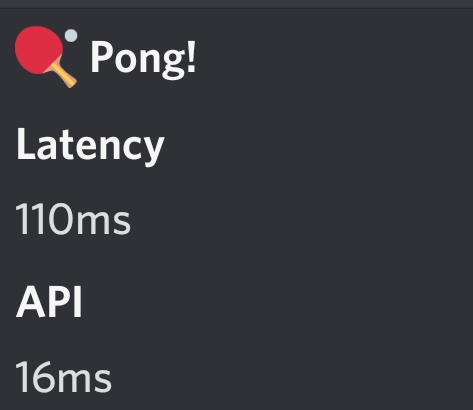Click the number 16 in API value

click(x=35, y=376)
